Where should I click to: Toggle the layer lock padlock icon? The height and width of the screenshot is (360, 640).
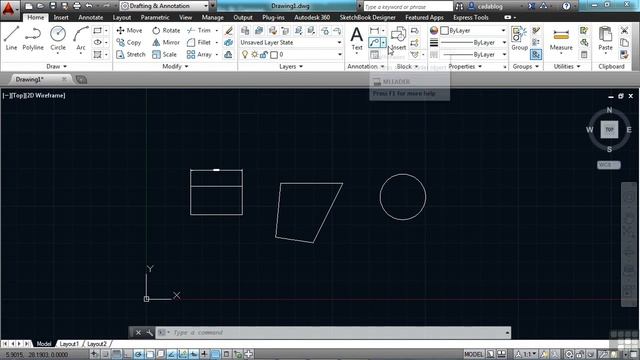[264, 54]
